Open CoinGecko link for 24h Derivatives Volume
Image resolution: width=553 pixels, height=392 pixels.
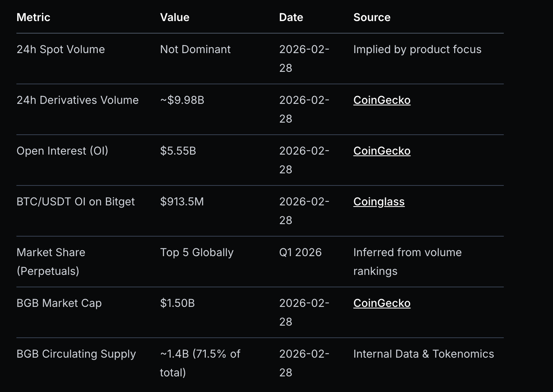[382, 100]
